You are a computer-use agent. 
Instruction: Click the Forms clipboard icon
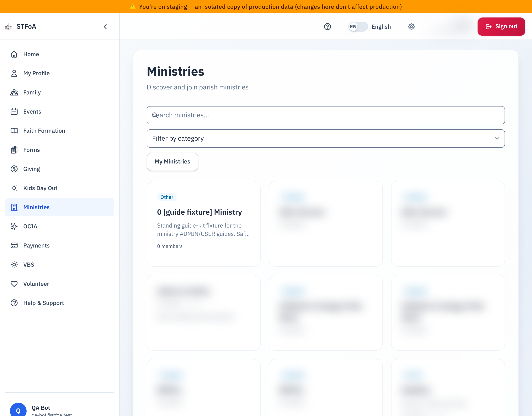pos(14,150)
